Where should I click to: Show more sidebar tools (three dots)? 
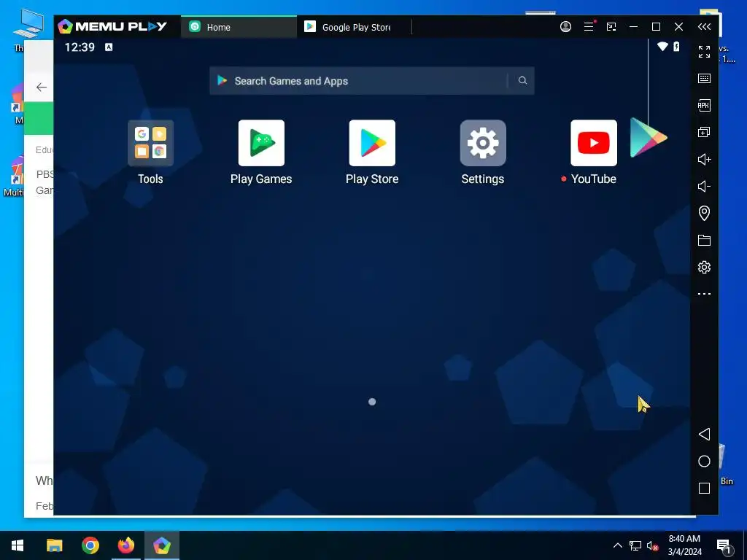[x=704, y=294]
